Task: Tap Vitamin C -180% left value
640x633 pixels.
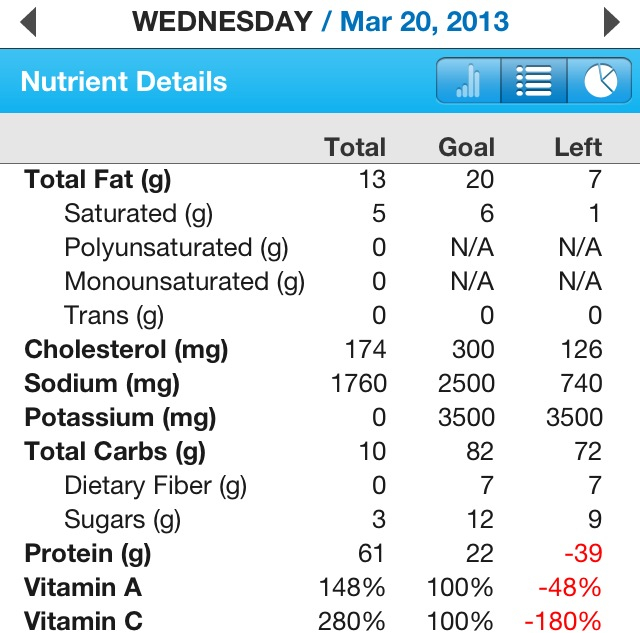Action: click(x=562, y=621)
